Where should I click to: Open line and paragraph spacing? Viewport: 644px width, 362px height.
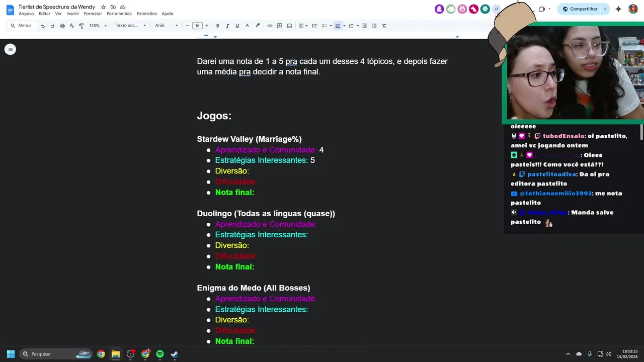click(x=314, y=26)
